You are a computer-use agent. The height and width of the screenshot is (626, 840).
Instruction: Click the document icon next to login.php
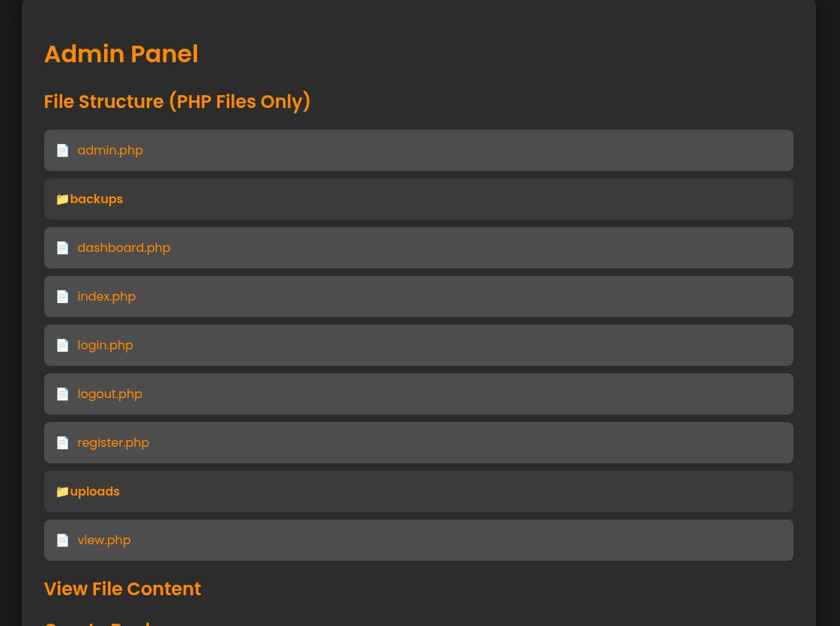(63, 346)
